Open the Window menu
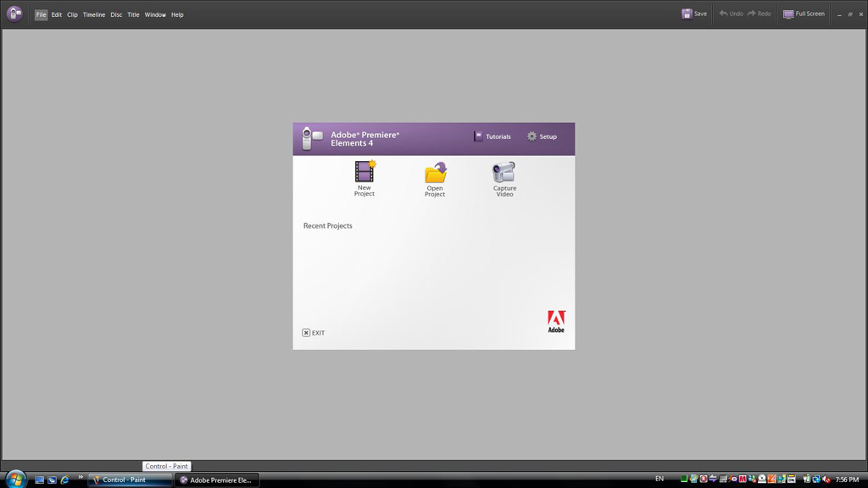868x488 pixels. (155, 15)
